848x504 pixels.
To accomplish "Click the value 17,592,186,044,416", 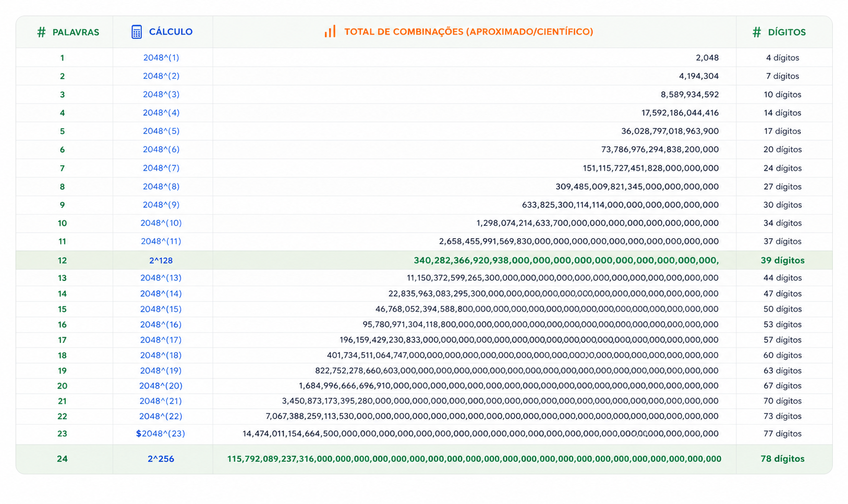I will [x=680, y=113].
